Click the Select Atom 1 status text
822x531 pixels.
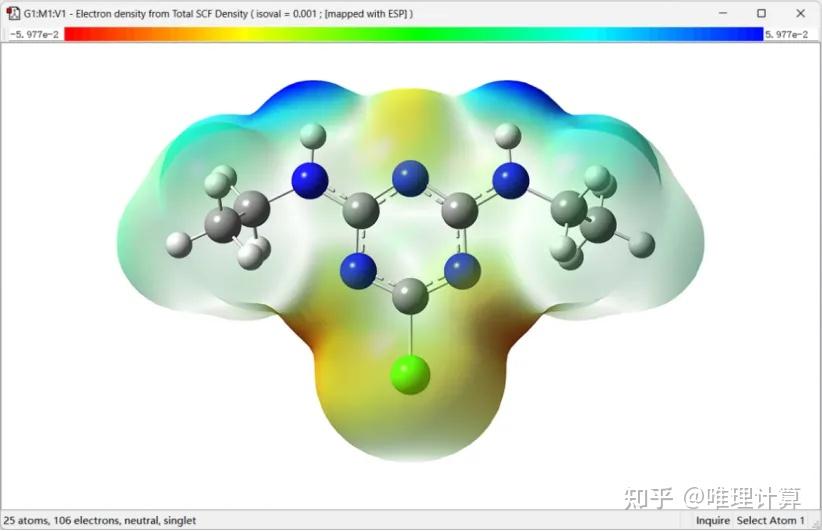pyautogui.click(x=770, y=521)
